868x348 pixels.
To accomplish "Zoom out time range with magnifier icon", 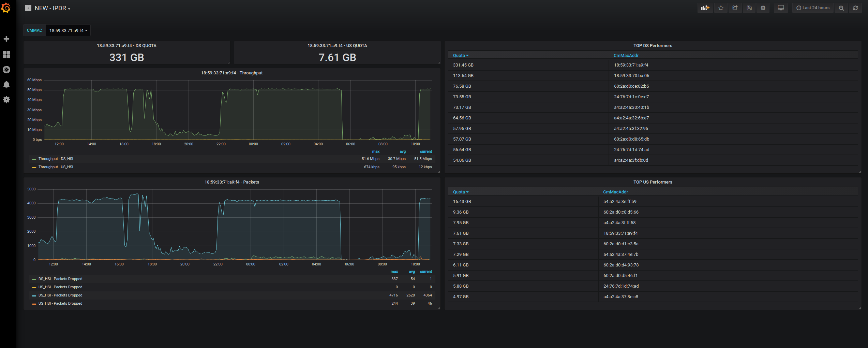I will click(x=841, y=8).
